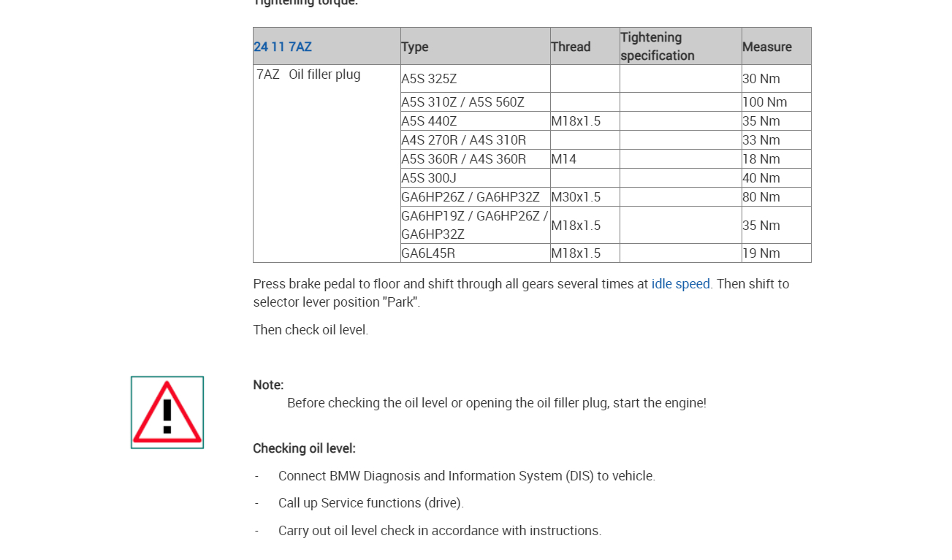Select the M30x1.5 thread cell

click(576, 197)
